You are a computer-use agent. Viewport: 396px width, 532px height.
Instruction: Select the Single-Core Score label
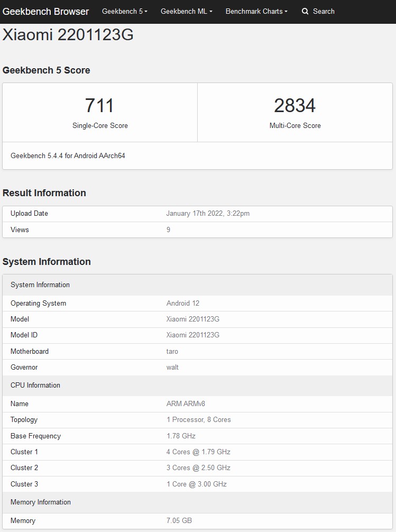(x=100, y=125)
